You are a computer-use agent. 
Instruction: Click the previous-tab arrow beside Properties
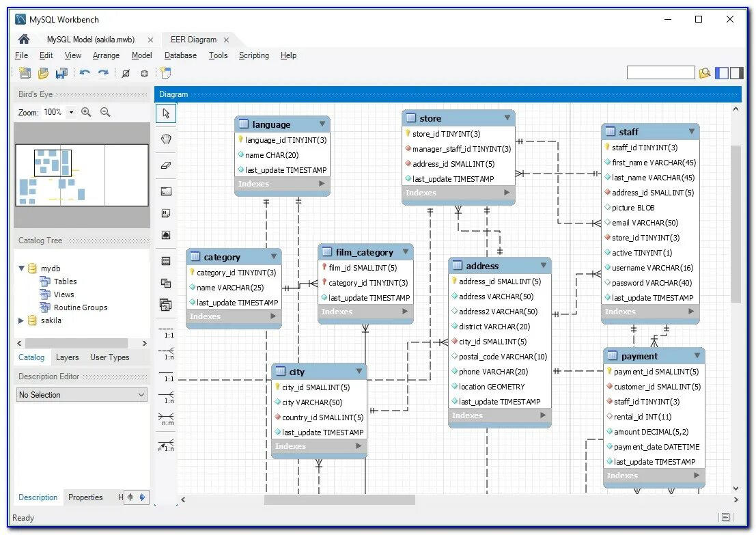coord(130,497)
